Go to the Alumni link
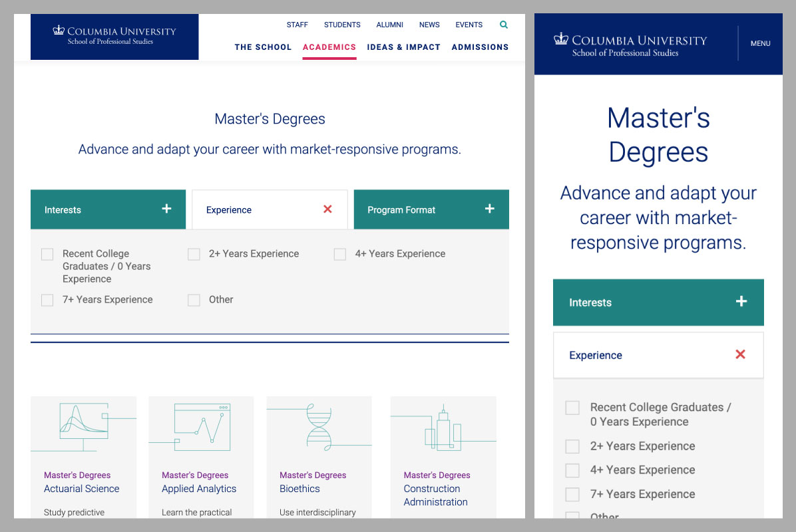796x532 pixels. (x=390, y=25)
